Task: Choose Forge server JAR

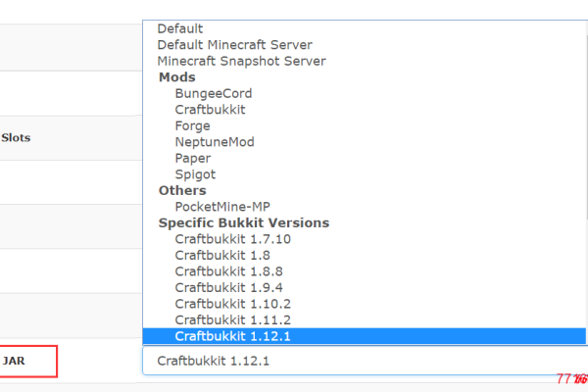Action: 192,125
